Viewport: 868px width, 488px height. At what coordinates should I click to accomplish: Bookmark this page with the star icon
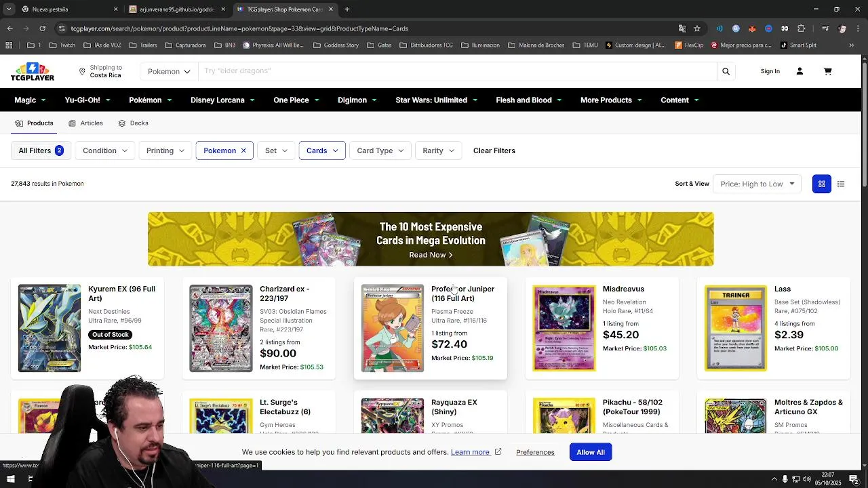coord(696,28)
